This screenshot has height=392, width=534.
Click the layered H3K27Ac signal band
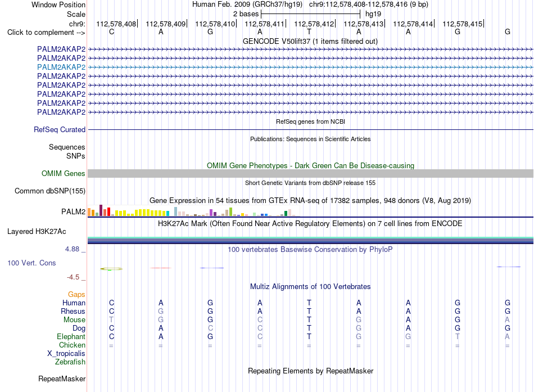(310, 240)
